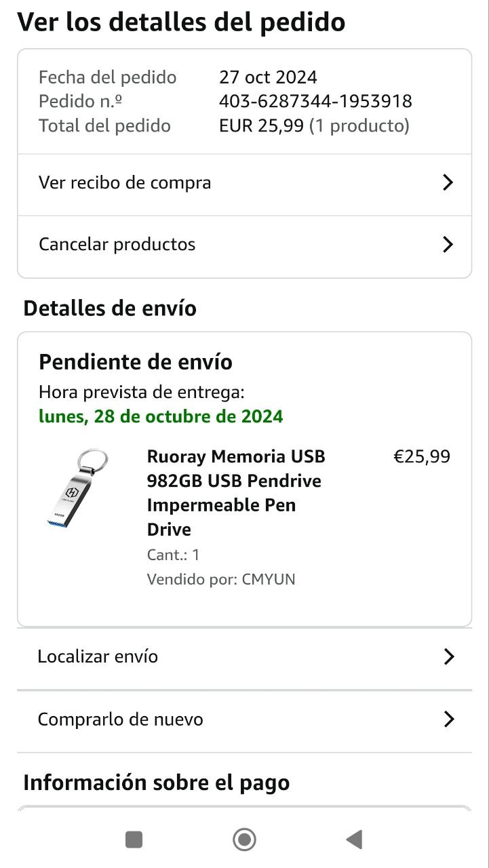Select the Cancelar productos option

[117, 244]
